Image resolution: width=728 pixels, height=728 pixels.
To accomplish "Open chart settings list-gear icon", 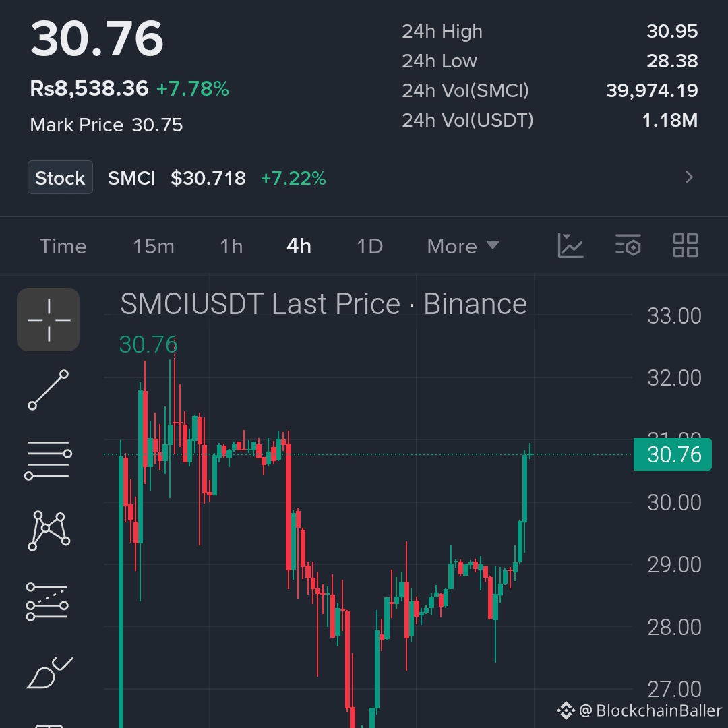I will (628, 245).
